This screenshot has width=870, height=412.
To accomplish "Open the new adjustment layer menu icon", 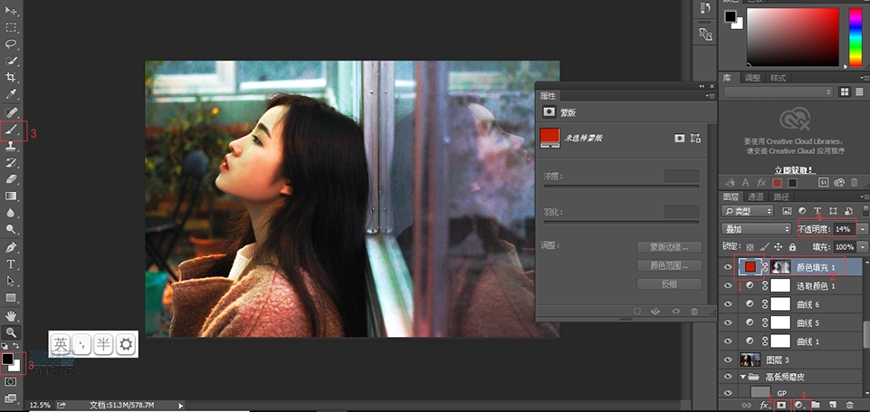I will (798, 404).
